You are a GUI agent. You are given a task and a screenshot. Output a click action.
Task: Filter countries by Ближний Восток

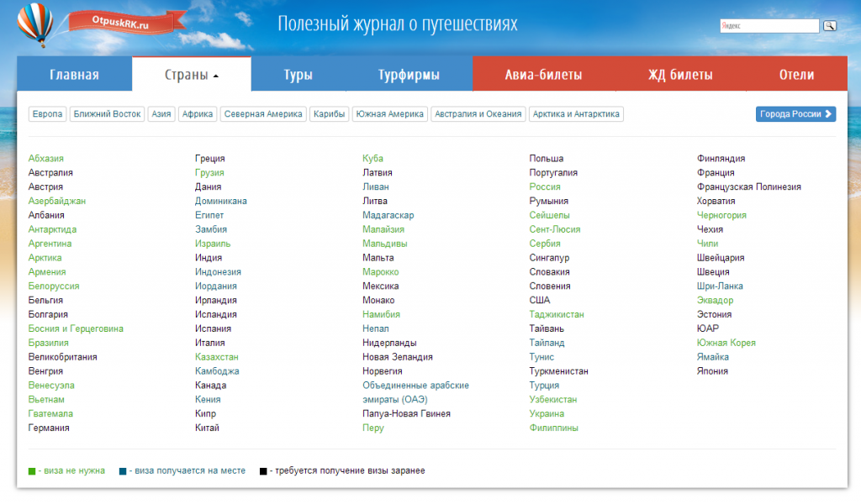[x=107, y=114]
